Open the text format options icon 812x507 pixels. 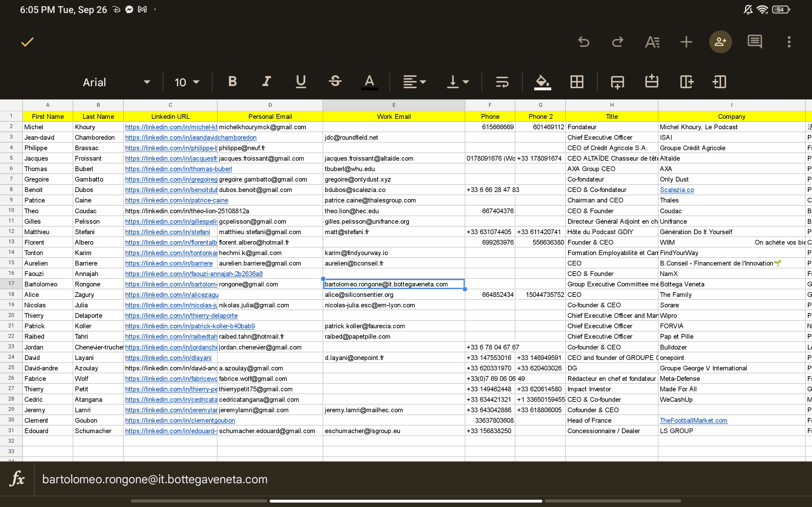[652, 42]
